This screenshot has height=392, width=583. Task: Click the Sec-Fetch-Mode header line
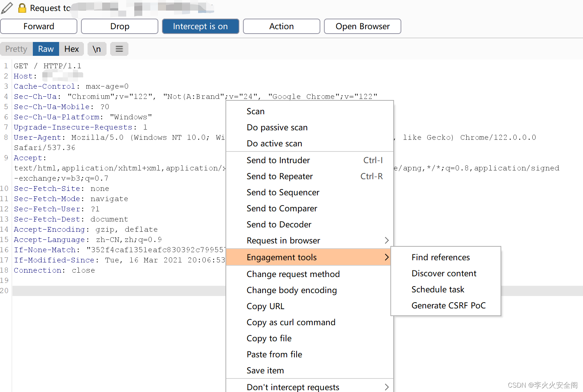click(x=71, y=199)
